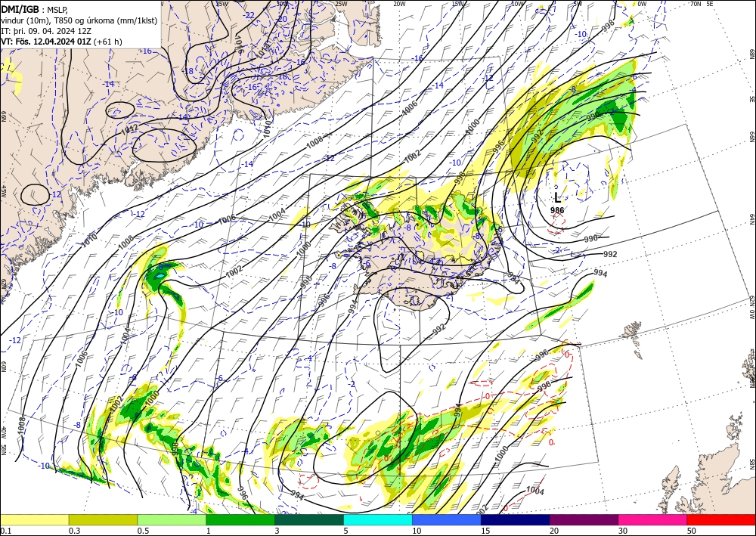Click the green 1–3 legend color segment
The height and width of the screenshot is (536, 756).
tap(240, 519)
